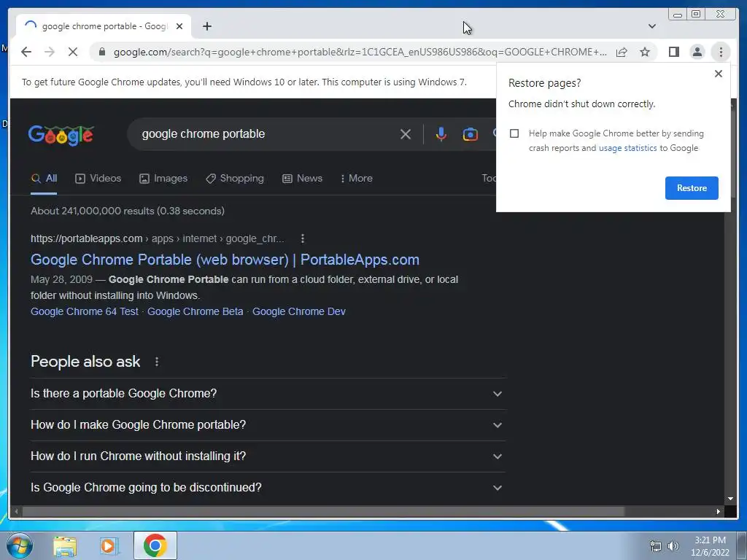Viewport: 747px width, 560px height.
Task: Switch to News results tab
Action: [303, 179]
